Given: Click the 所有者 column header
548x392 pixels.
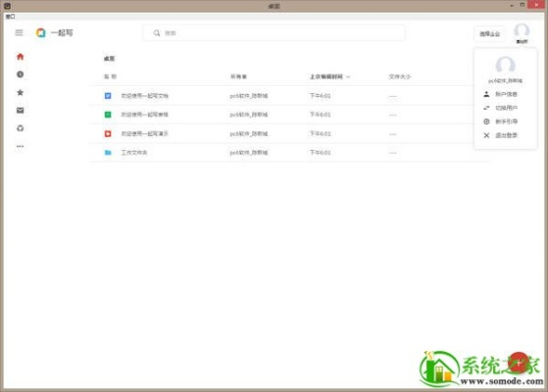Looking at the screenshot, I should click(238, 76).
